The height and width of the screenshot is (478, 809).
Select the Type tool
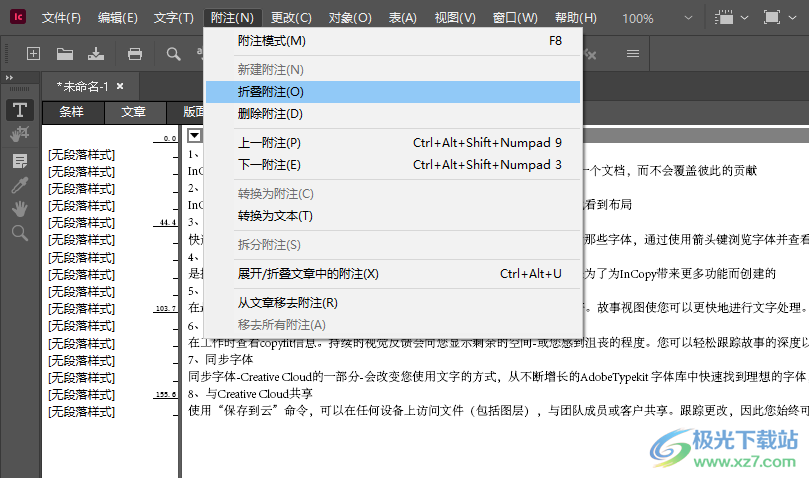coord(20,110)
